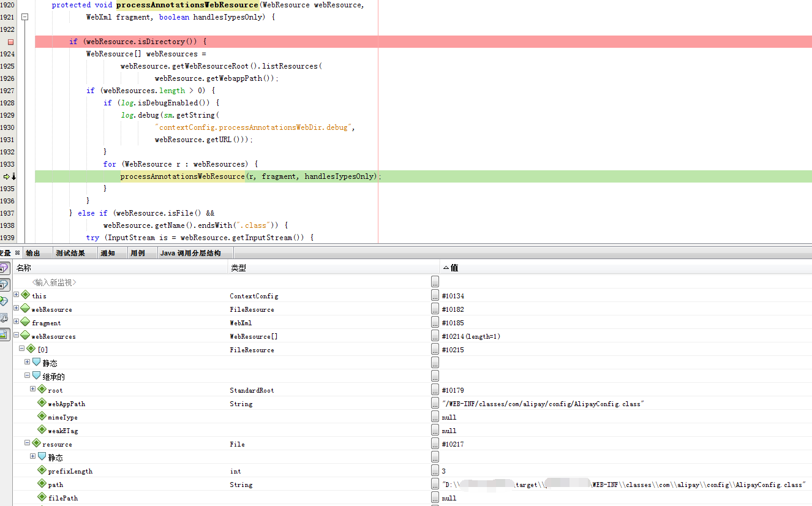Click the ellipsis button for the path value
This screenshot has width=812, height=506.
(435, 484)
